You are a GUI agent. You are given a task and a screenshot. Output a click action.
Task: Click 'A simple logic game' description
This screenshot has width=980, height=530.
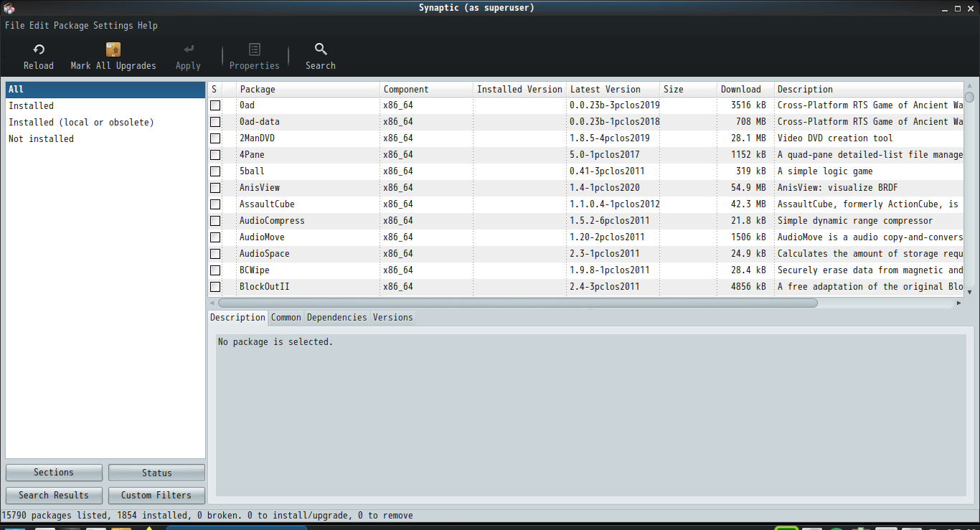pos(825,171)
